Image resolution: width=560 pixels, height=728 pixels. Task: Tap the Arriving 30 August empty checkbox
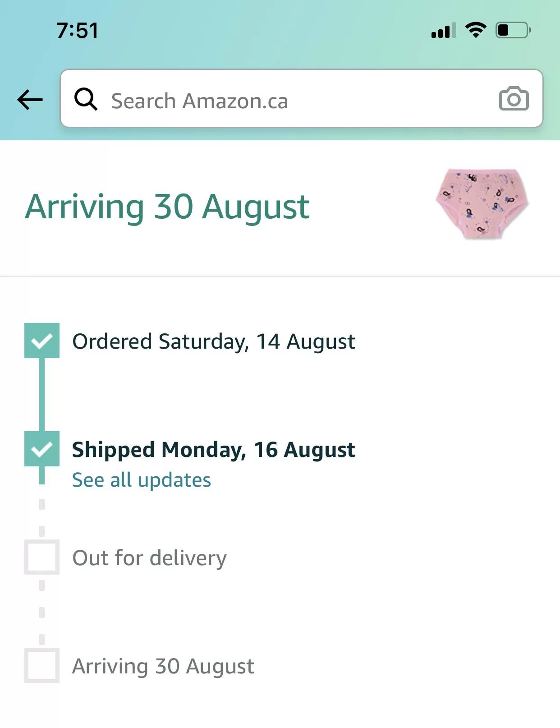[x=42, y=665]
